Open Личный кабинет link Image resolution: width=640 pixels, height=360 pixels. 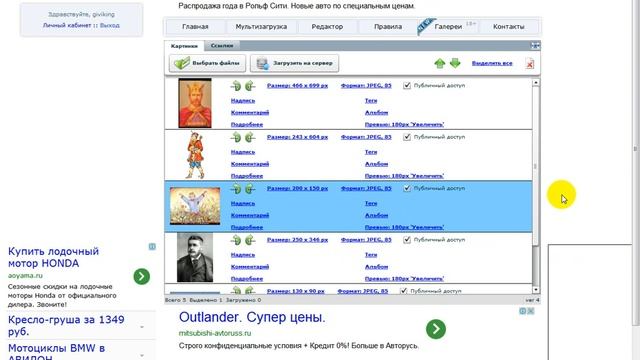click(x=67, y=25)
